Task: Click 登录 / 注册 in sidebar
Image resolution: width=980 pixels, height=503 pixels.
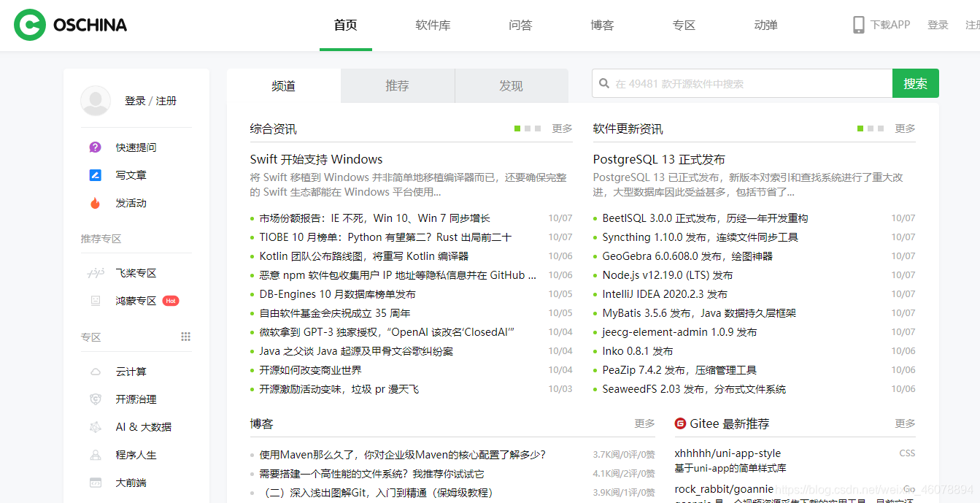Action: coord(151,101)
